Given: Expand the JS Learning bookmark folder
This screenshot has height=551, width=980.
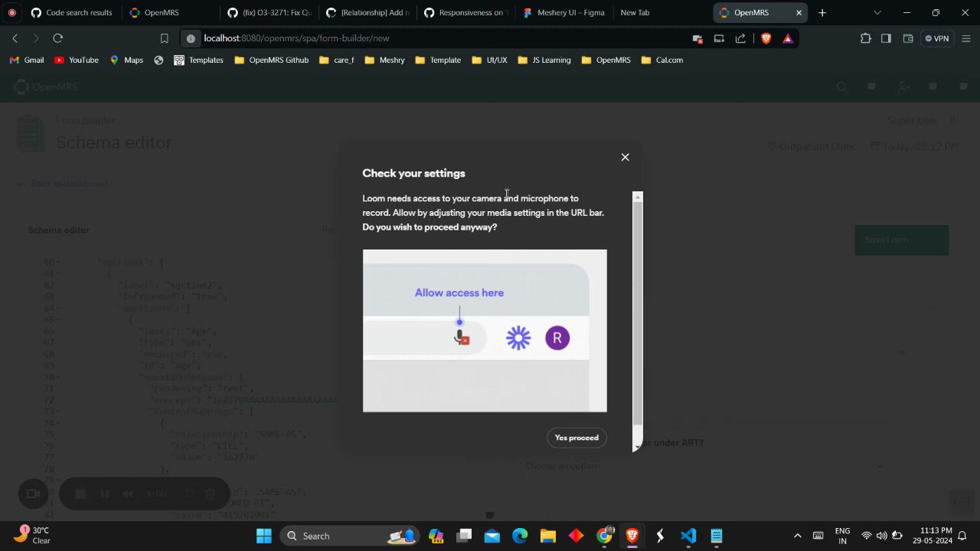Looking at the screenshot, I should 544,60.
